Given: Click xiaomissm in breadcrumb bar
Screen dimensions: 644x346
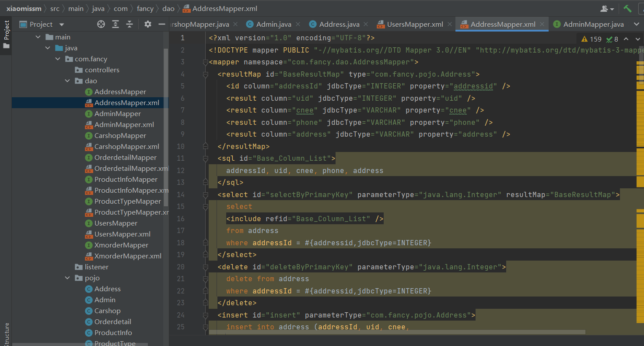Looking at the screenshot, I should pyautogui.click(x=24, y=8).
